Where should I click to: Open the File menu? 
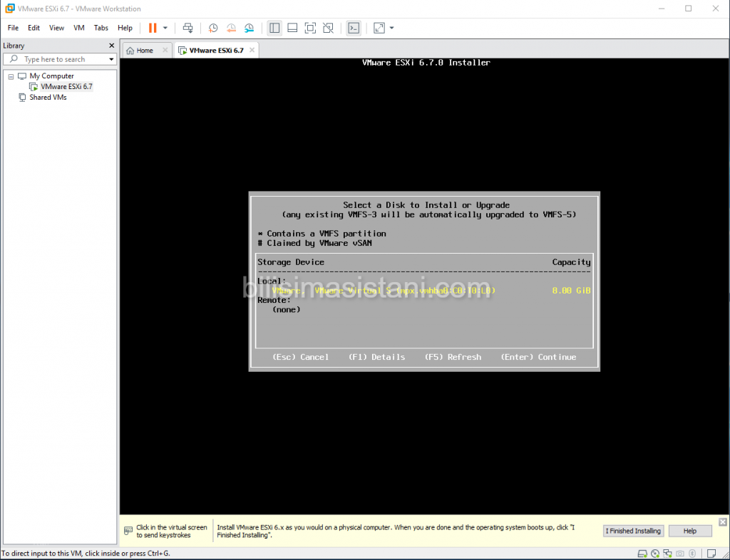pyautogui.click(x=13, y=28)
